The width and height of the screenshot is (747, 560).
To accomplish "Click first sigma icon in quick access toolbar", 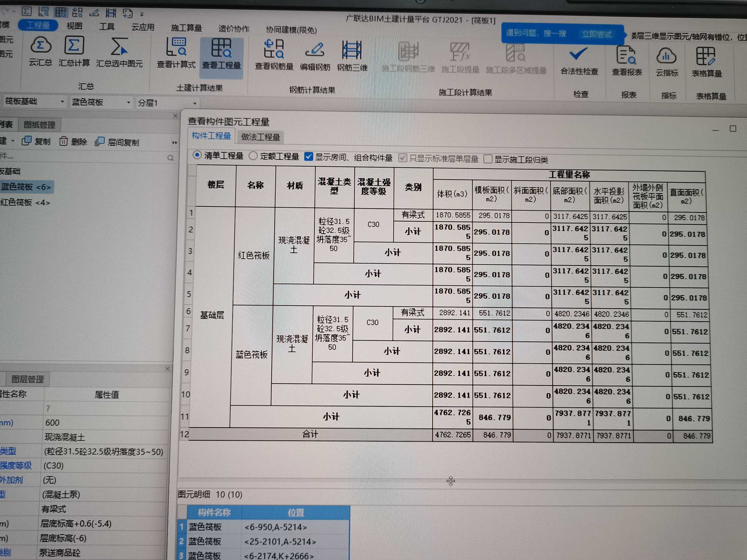I will pos(26,12).
